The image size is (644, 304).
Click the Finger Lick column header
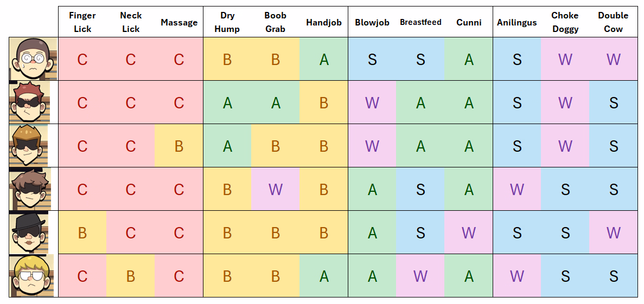tap(82, 22)
